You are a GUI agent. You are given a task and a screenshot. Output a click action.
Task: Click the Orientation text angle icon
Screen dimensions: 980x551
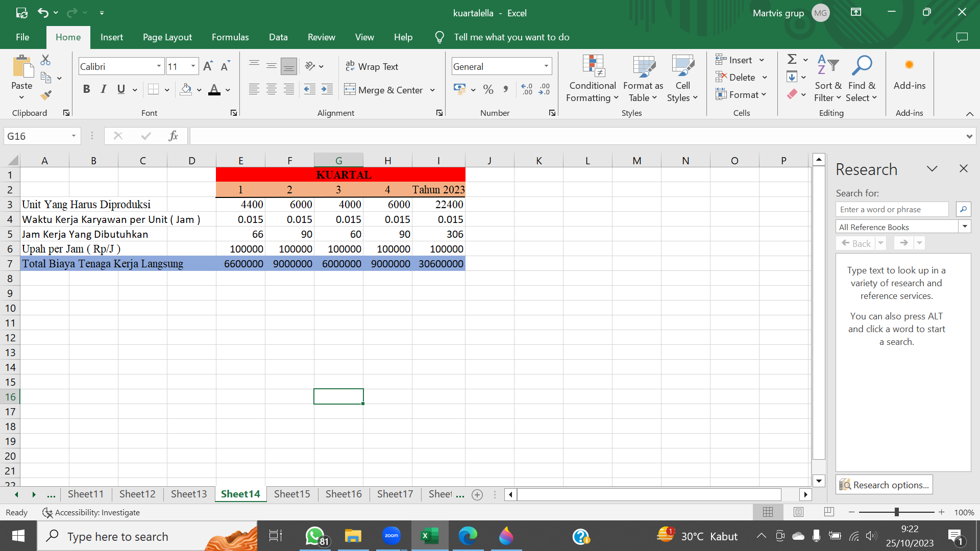(x=310, y=66)
